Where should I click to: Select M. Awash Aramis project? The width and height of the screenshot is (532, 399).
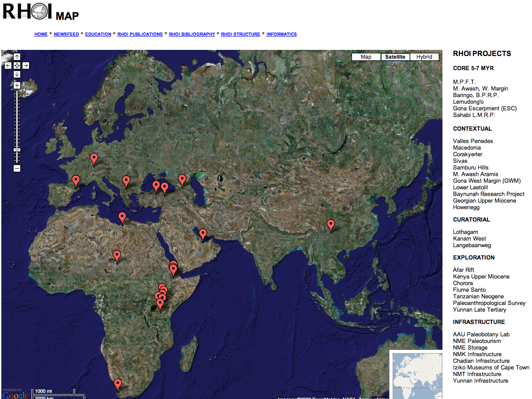coord(476,174)
